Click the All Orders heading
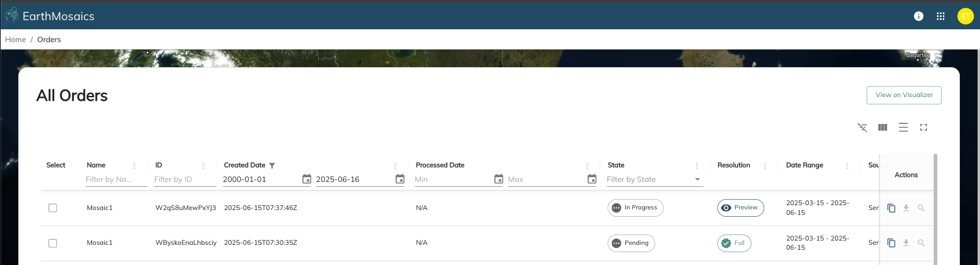 (72, 96)
